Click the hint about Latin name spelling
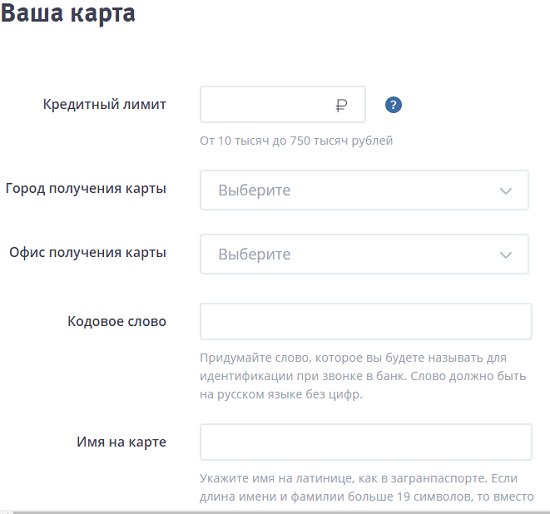The image size is (550, 514). [367, 487]
